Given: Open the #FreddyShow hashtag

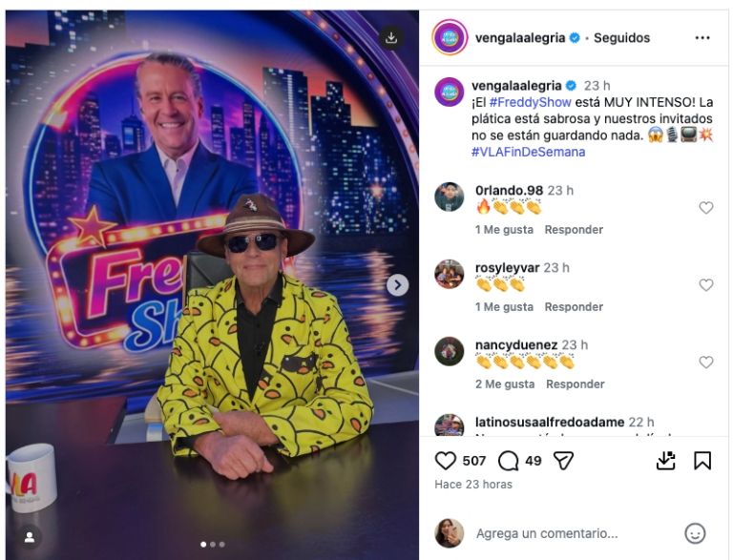Looking at the screenshot, I should point(530,102).
